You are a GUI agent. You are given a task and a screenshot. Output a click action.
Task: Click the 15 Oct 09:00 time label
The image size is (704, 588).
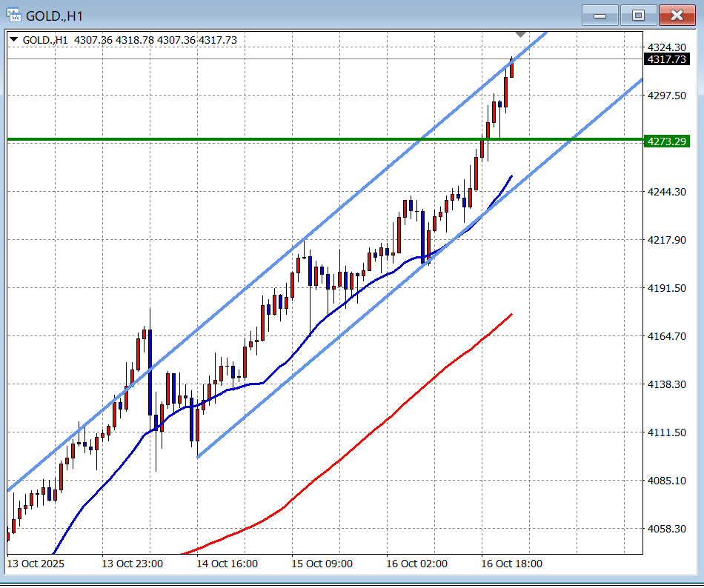coord(322,564)
